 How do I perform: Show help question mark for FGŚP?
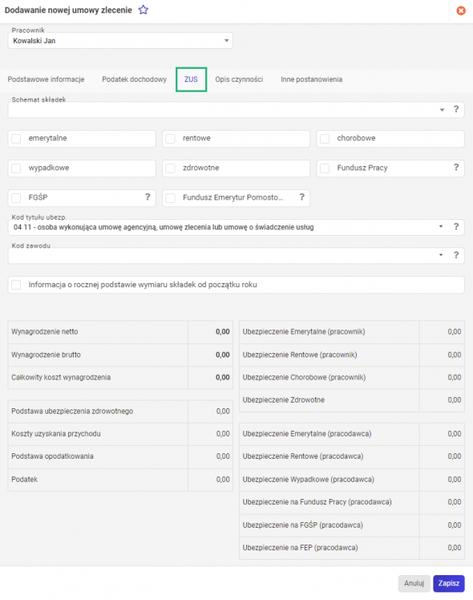pos(148,197)
